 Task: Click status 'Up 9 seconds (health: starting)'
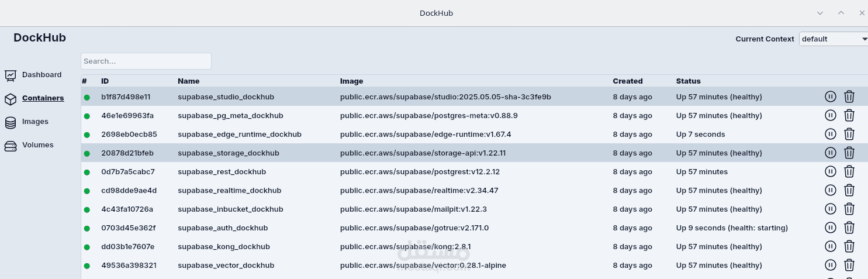click(x=732, y=228)
